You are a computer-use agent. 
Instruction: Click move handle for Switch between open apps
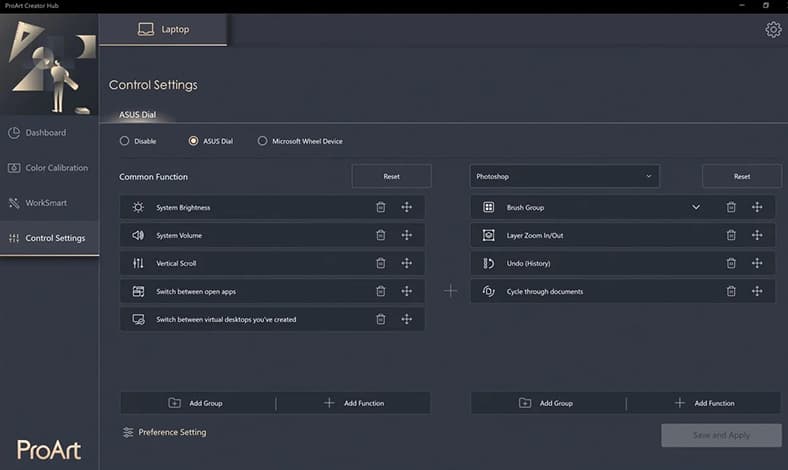(x=407, y=291)
